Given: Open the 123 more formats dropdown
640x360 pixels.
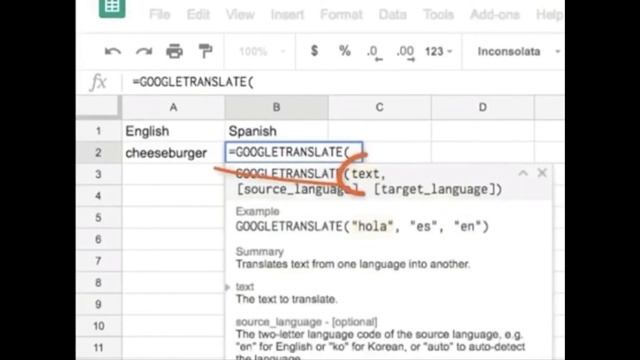Looking at the screenshot, I should tap(438, 51).
